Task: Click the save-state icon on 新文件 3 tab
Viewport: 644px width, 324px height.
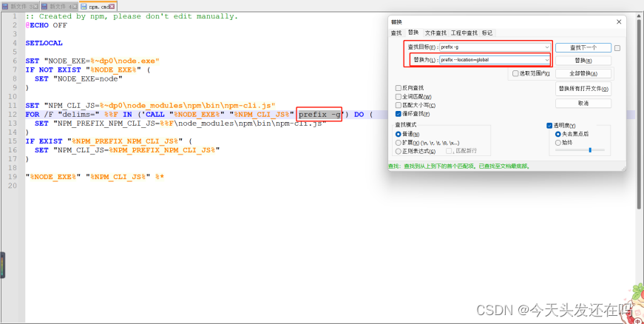Action: click(5, 7)
